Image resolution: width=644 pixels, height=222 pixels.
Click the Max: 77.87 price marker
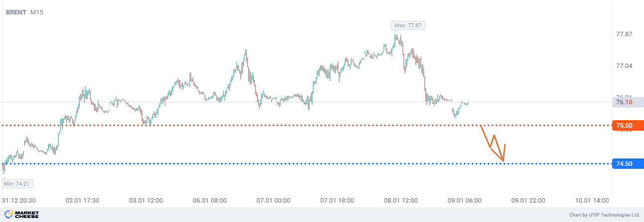408,25
